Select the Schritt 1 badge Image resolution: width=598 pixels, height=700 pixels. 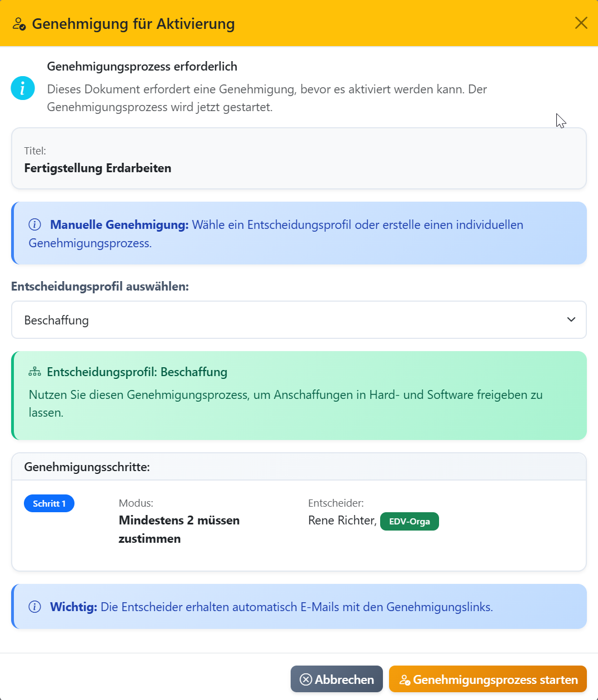click(x=49, y=503)
